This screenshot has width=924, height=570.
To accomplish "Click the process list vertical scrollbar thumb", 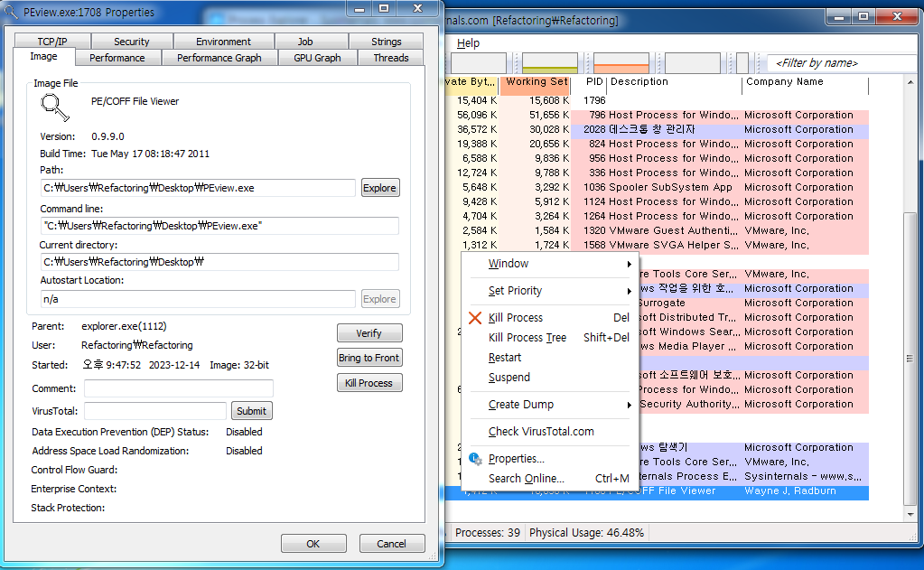I will tap(910, 359).
